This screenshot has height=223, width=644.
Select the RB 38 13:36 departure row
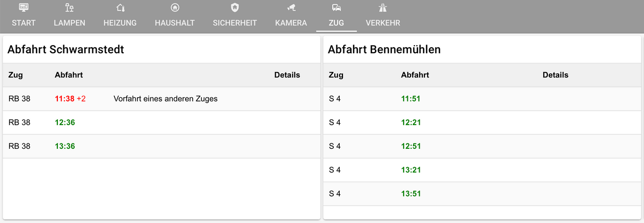[x=161, y=146]
